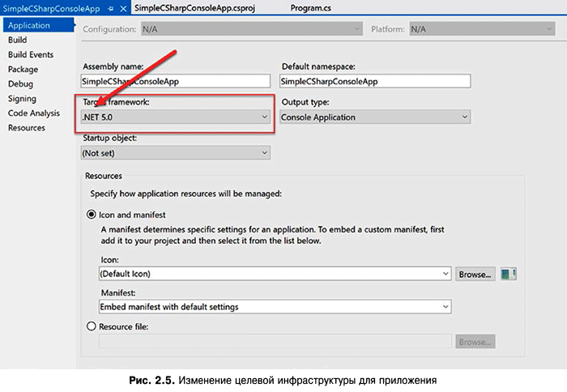Select the Icon and manifest radio button
The image size is (567, 392).
click(x=91, y=215)
